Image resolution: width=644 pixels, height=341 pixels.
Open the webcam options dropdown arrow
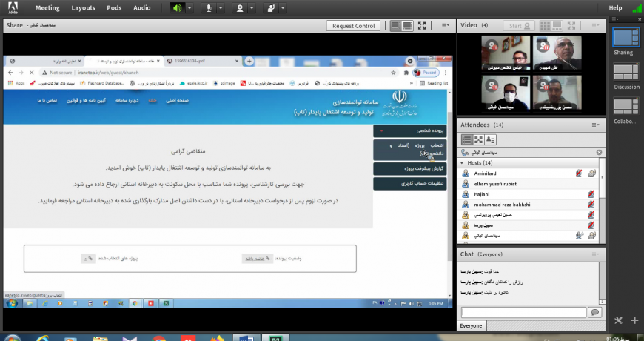[x=252, y=8]
